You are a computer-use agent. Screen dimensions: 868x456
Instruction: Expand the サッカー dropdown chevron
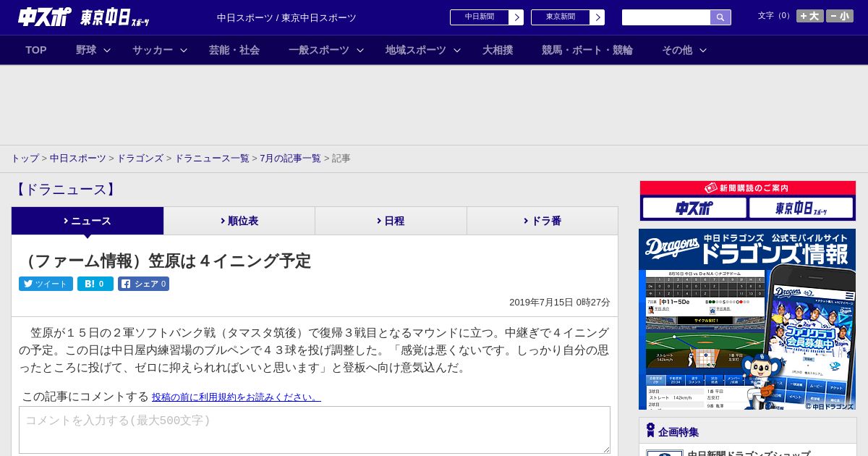click(184, 50)
